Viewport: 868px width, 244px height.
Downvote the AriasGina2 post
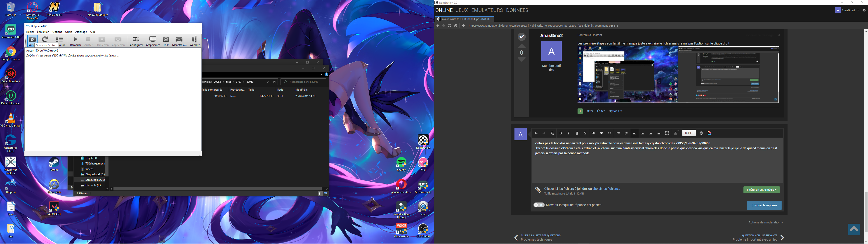pos(522,60)
